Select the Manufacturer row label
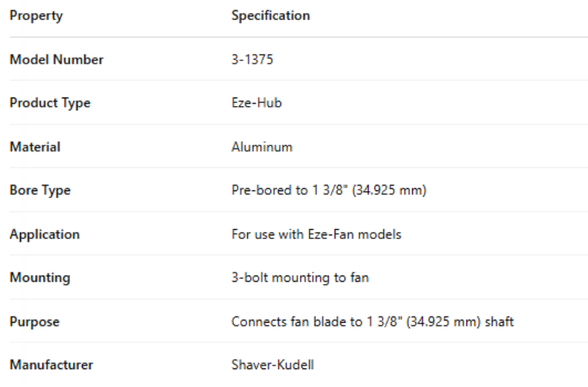The height and width of the screenshot is (387, 588). tap(51, 365)
